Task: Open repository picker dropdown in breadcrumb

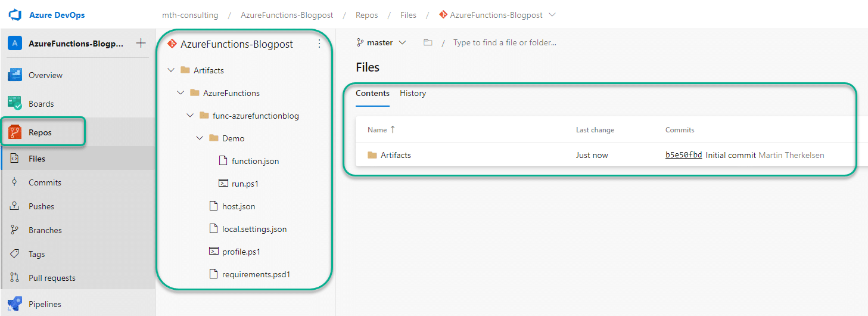Action: click(552, 15)
